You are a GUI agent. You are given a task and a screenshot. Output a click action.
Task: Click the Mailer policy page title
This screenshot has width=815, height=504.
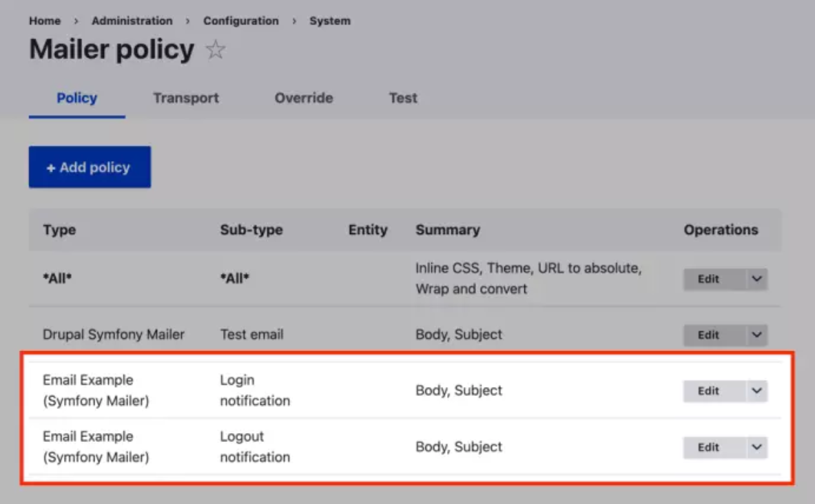(x=112, y=50)
